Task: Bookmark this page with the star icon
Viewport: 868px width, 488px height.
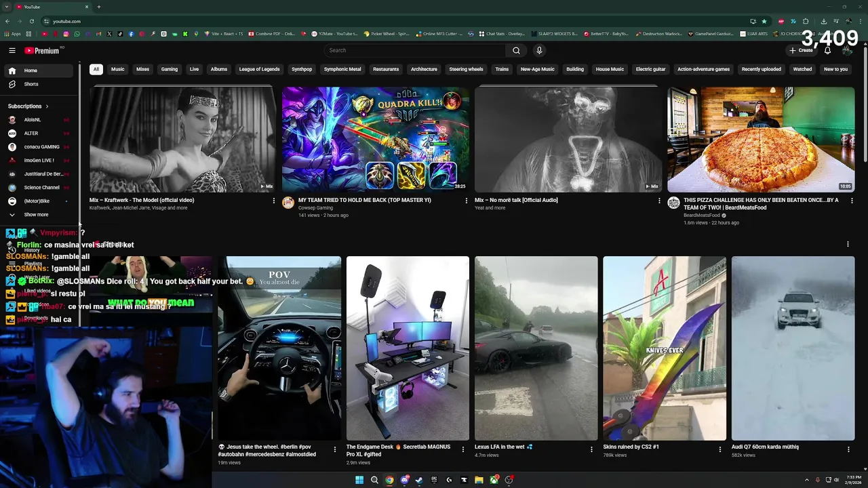Action: pos(764,21)
